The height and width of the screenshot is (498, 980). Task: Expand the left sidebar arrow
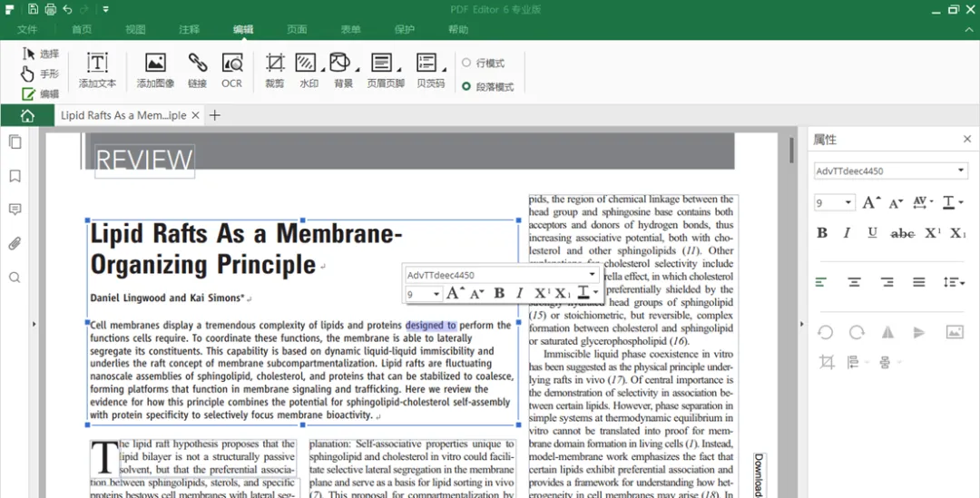coord(34,325)
